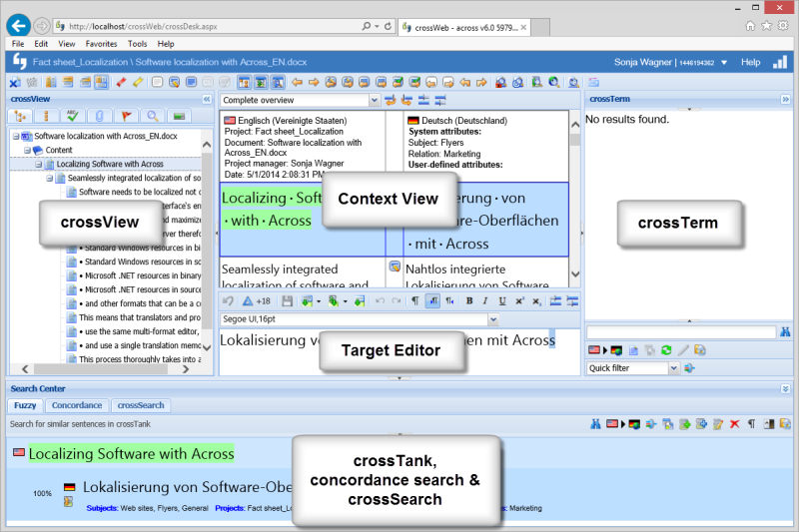Click the orange right arrow next-paragraph icon
Image resolution: width=799 pixels, height=532 pixels.
pos(314,82)
